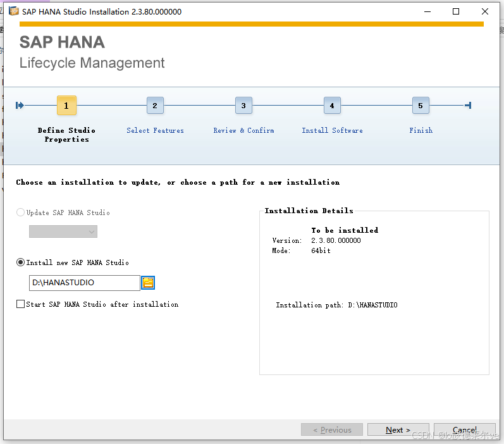Click the Choose an installation to update heading

(x=178, y=183)
